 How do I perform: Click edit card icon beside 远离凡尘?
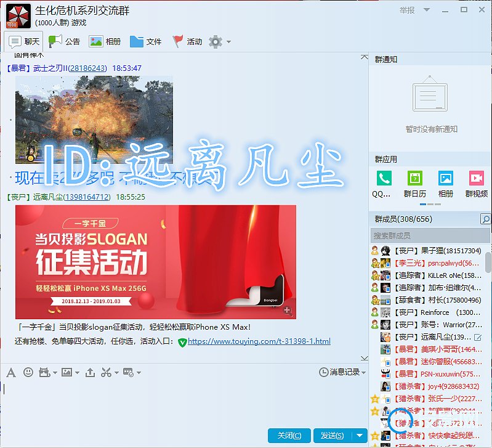pos(478,338)
